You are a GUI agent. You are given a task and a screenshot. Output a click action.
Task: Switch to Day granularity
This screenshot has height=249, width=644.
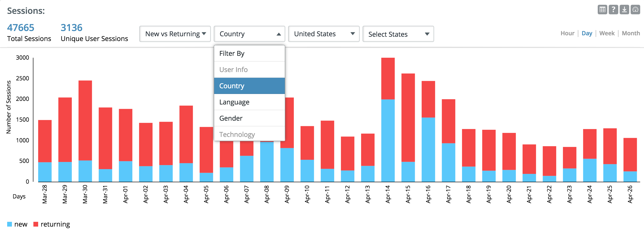pyautogui.click(x=587, y=33)
